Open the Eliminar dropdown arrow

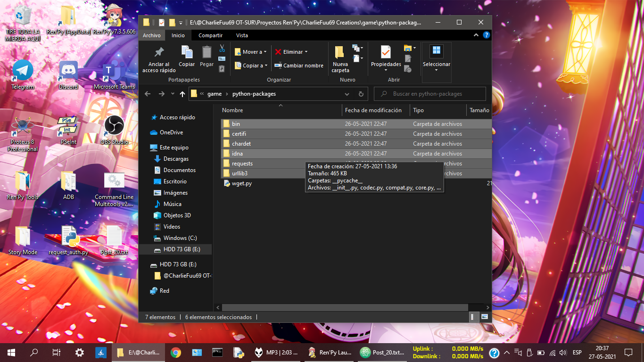coord(306,52)
